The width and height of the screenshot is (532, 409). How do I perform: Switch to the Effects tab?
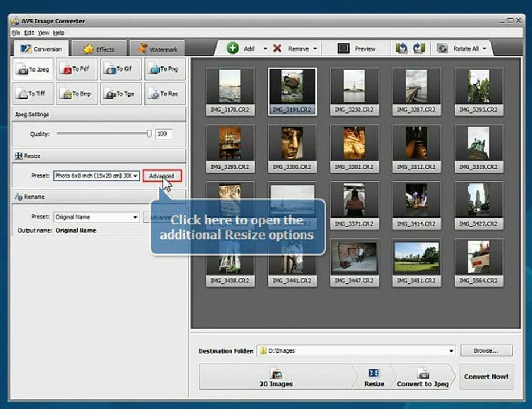99,49
